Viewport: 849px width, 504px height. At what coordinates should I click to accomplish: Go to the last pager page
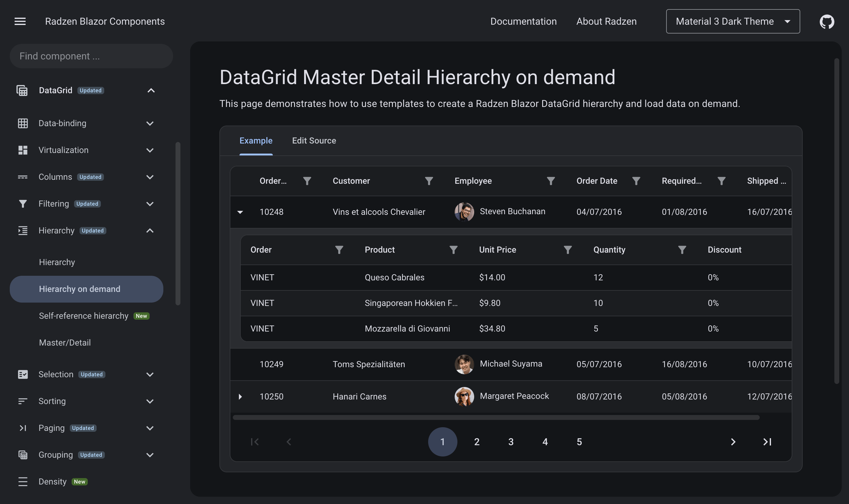tap(767, 442)
